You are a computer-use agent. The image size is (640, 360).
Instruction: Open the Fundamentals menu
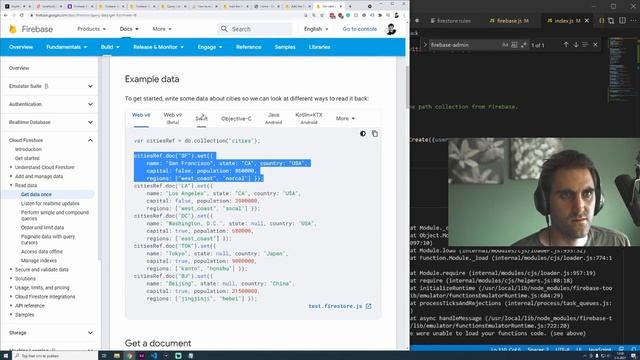(67, 47)
